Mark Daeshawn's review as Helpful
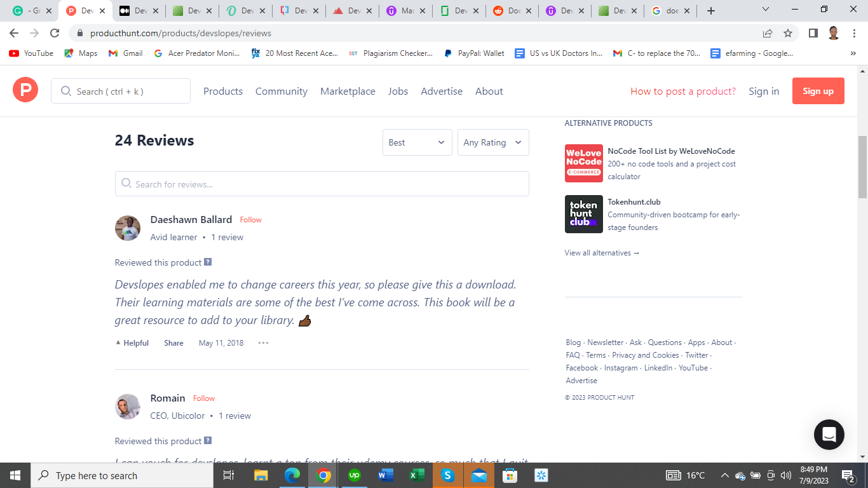868x488 pixels. pyautogui.click(x=132, y=343)
